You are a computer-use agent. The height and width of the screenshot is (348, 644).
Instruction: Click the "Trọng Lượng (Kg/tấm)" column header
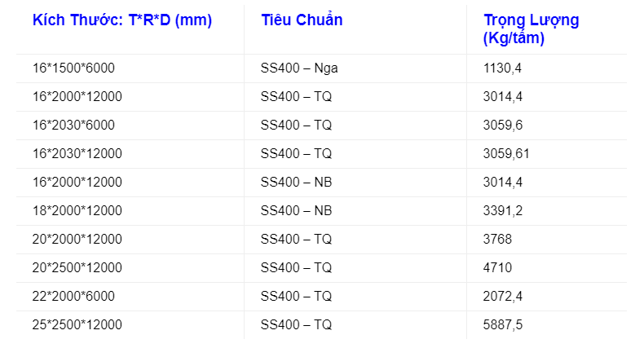tap(531, 29)
